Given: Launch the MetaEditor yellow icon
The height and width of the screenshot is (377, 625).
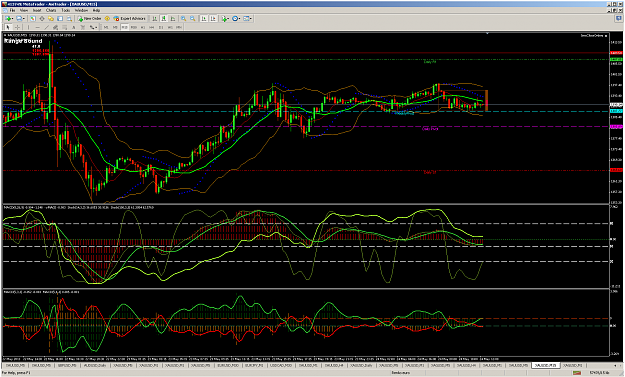Looking at the screenshot, I should 107,19.
